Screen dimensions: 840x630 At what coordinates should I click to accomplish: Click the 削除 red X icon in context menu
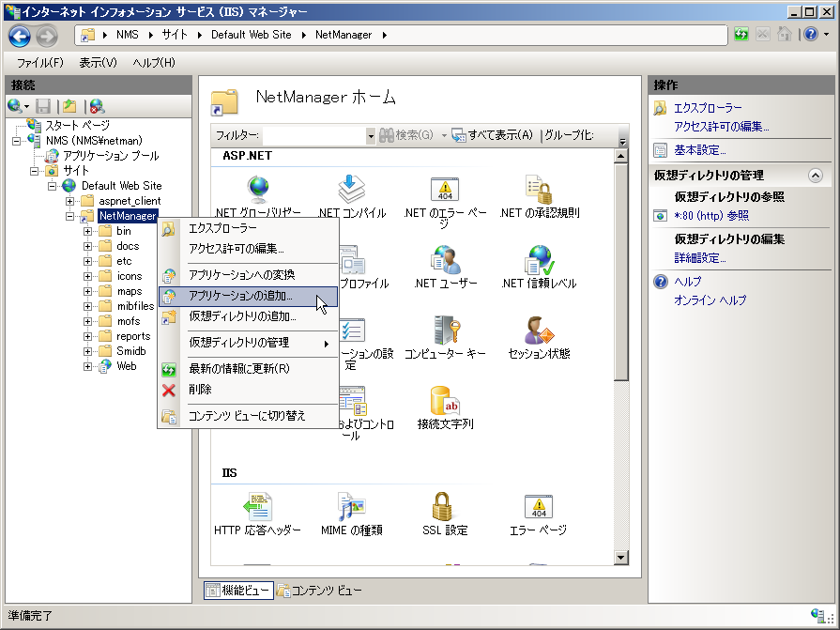point(168,390)
